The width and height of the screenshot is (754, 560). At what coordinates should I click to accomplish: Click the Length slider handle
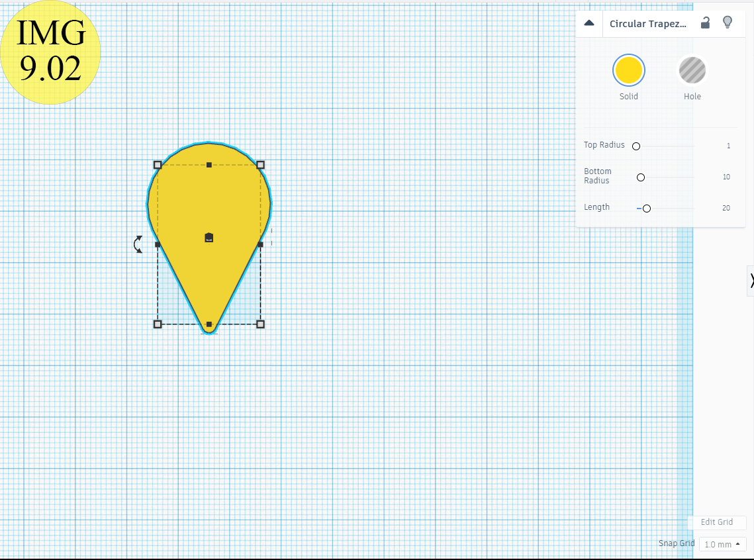[647, 209]
